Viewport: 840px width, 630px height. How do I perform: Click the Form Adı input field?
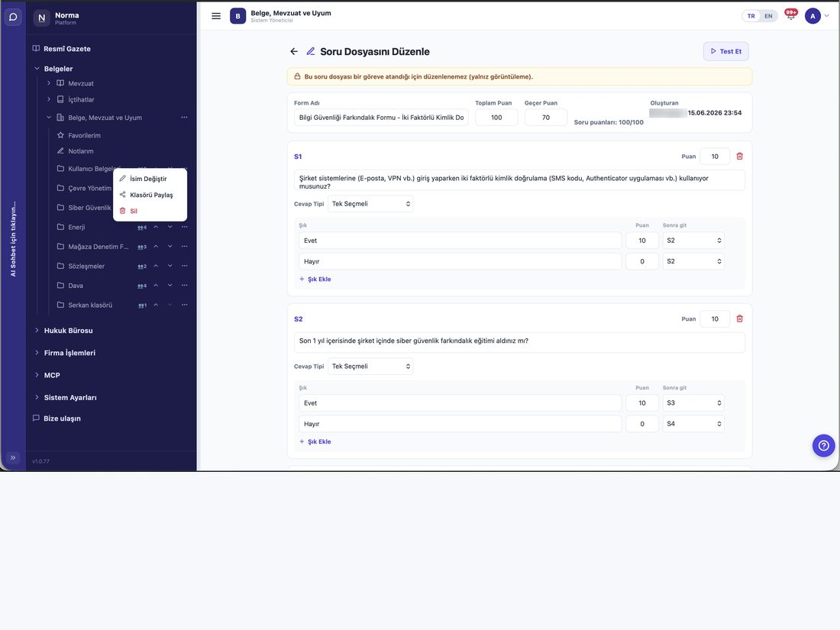(x=381, y=118)
